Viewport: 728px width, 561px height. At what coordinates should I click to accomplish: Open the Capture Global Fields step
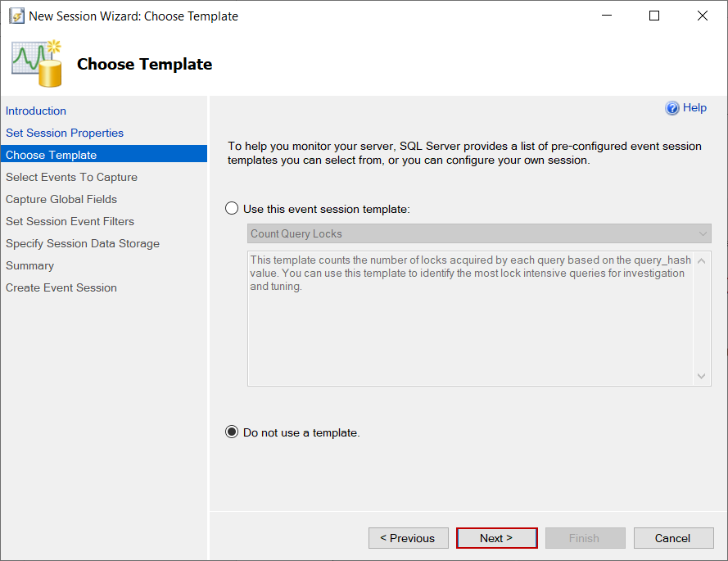(61, 199)
